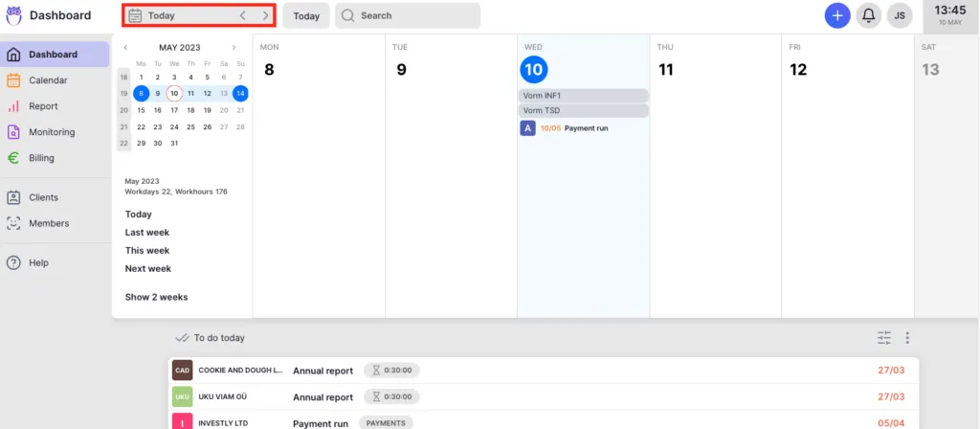Click Show 2 weeks

[156, 297]
